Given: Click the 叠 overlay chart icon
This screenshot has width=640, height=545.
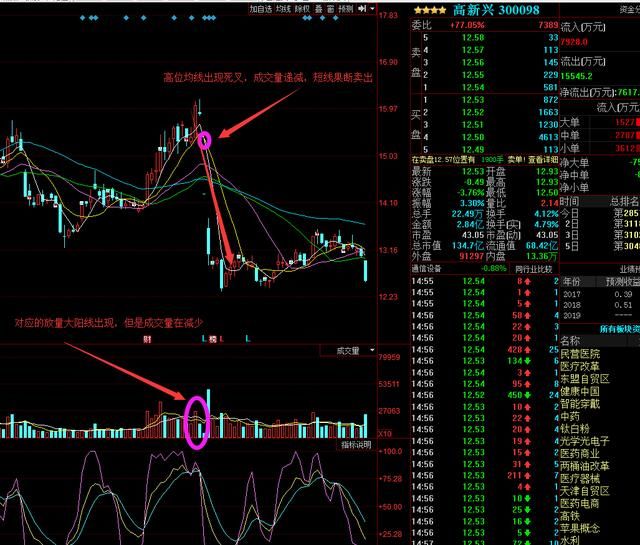Looking at the screenshot, I should 317,8.
